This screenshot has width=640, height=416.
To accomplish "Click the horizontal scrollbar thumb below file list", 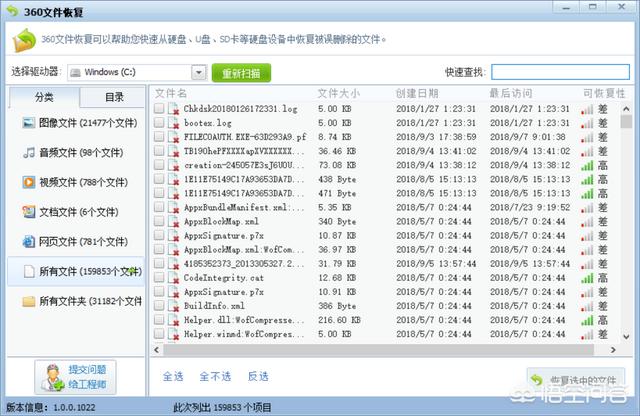I will (378, 350).
